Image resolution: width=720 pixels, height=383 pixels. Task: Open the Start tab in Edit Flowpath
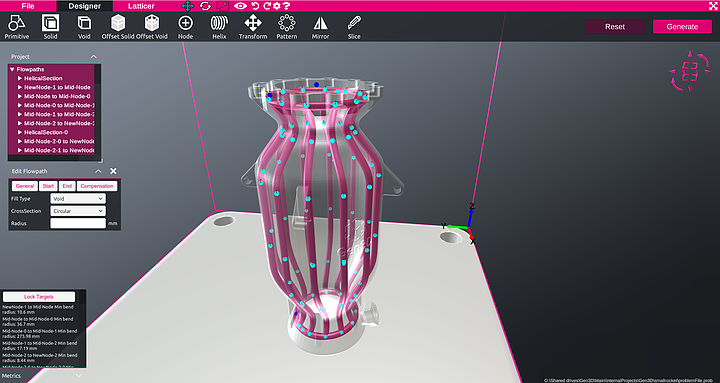48,186
